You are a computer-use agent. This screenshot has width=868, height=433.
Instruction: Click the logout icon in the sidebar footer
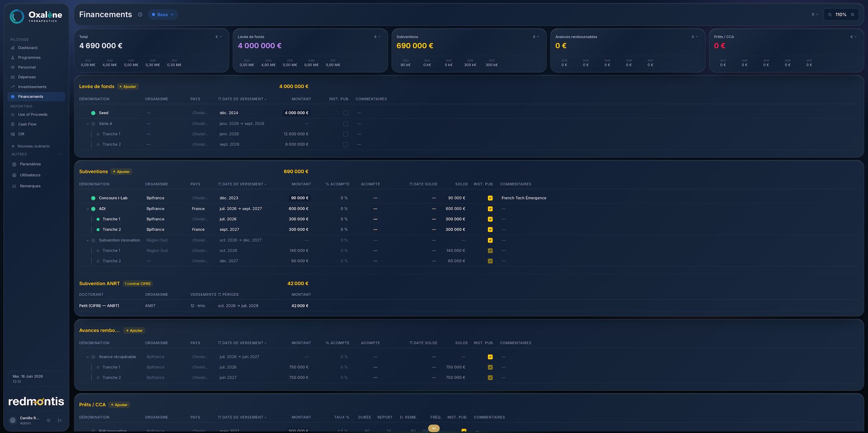[60, 420]
